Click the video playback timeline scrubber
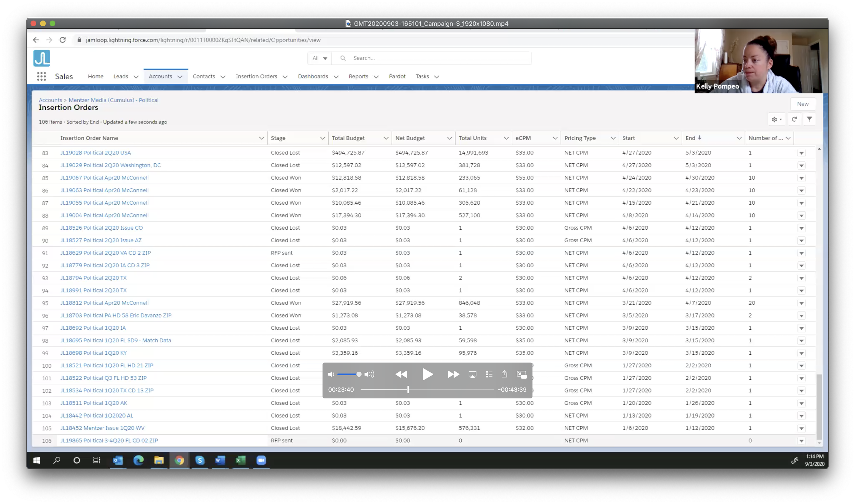Screen dimensions: 855x504 (x=408, y=390)
